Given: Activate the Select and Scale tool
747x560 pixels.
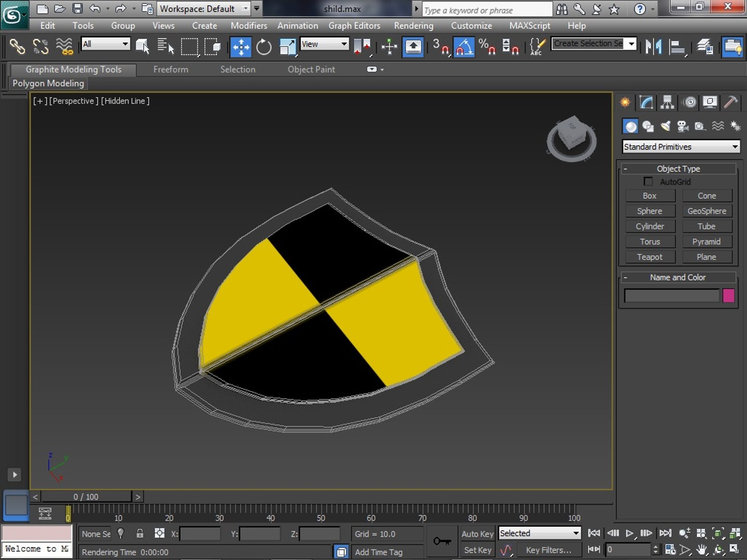Looking at the screenshot, I should tap(287, 47).
